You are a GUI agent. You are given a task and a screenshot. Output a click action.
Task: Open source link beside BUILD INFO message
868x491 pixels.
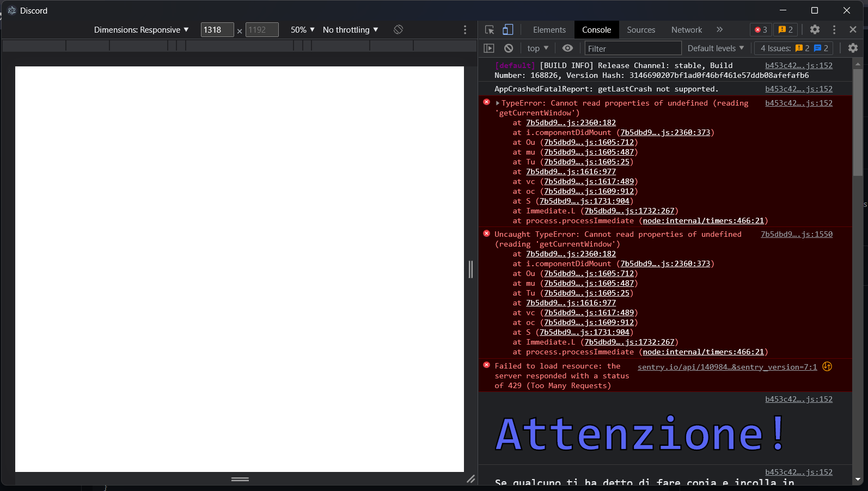pyautogui.click(x=799, y=65)
